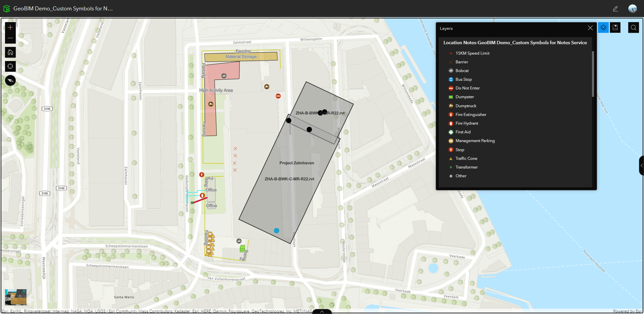Select the Fire Extinguisher legend entry
The height and width of the screenshot is (314, 644).
471,114
